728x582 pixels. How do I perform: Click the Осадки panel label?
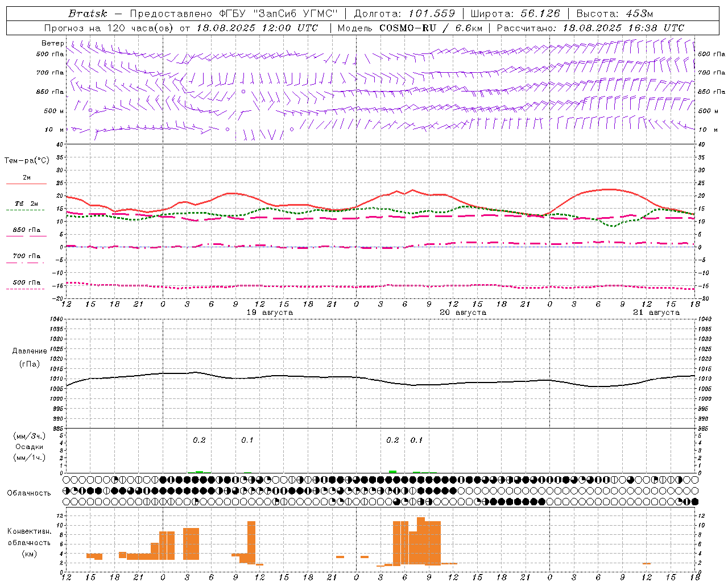[x=29, y=447]
